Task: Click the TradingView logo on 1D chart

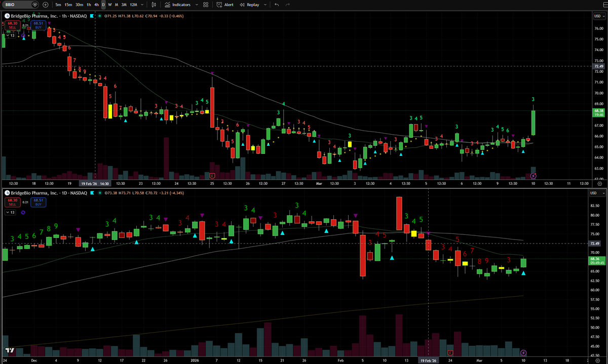Action: (x=9, y=350)
